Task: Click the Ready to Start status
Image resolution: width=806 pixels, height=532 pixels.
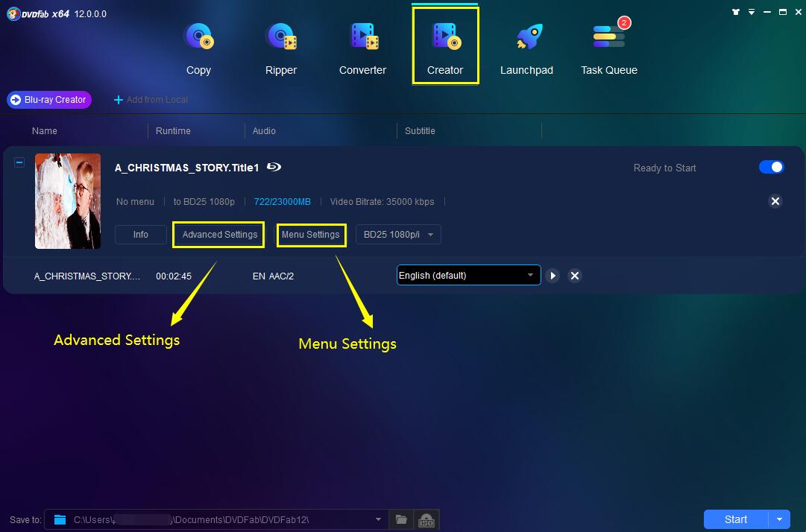Action: pos(664,168)
